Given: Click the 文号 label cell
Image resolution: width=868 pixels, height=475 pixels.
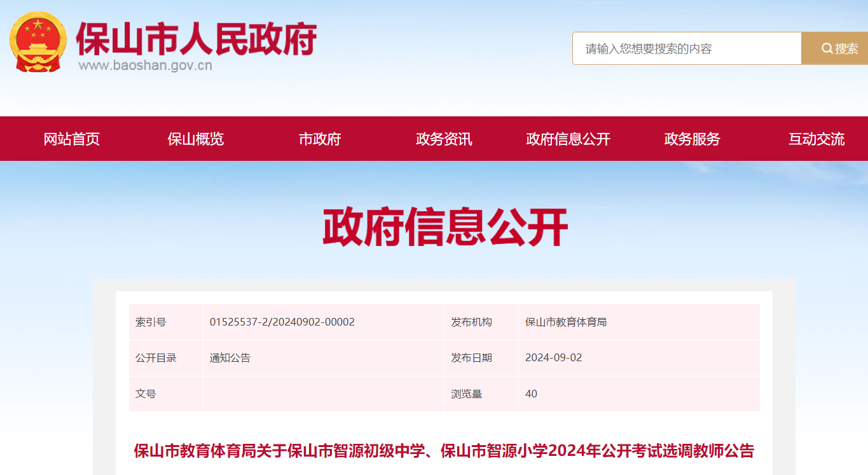Looking at the screenshot, I should (x=166, y=394).
